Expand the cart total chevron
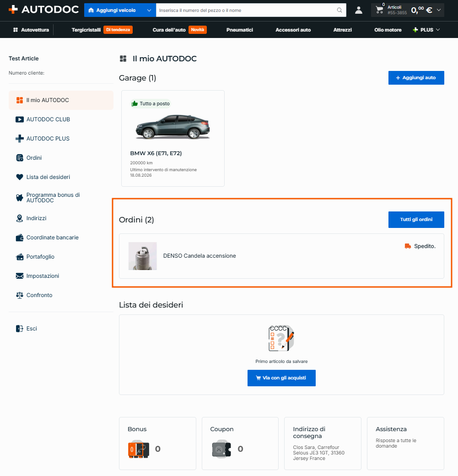The width and height of the screenshot is (458, 476). pos(439,10)
